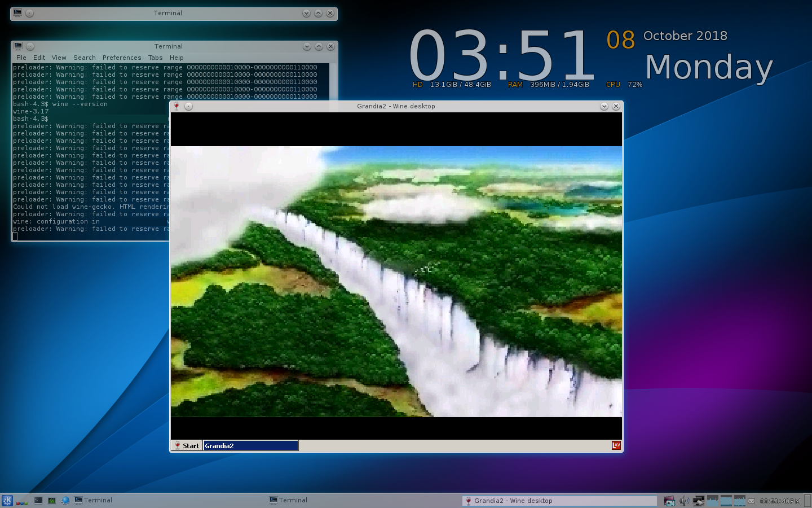The width and height of the screenshot is (812, 508).
Task: Click the front Terminal window title text
Action: (169, 46)
